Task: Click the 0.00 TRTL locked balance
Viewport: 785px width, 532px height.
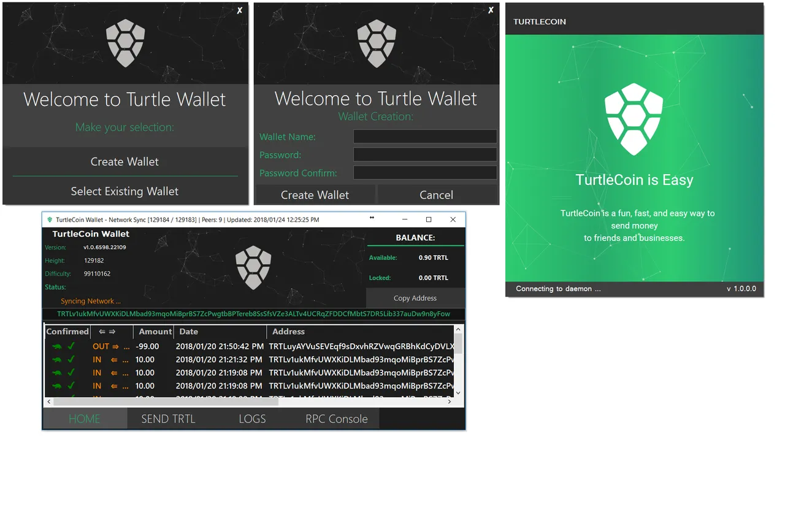Action: click(434, 278)
